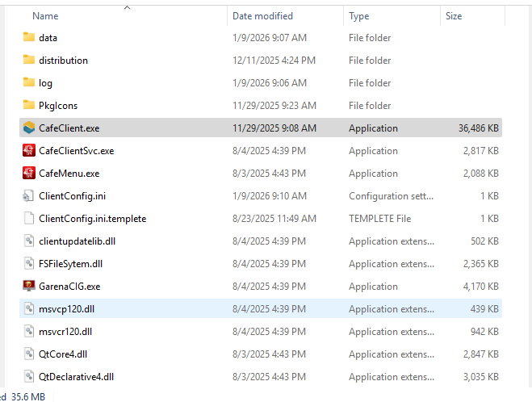The image size is (532, 402).
Task: Click the Type column header
Action: point(359,16)
